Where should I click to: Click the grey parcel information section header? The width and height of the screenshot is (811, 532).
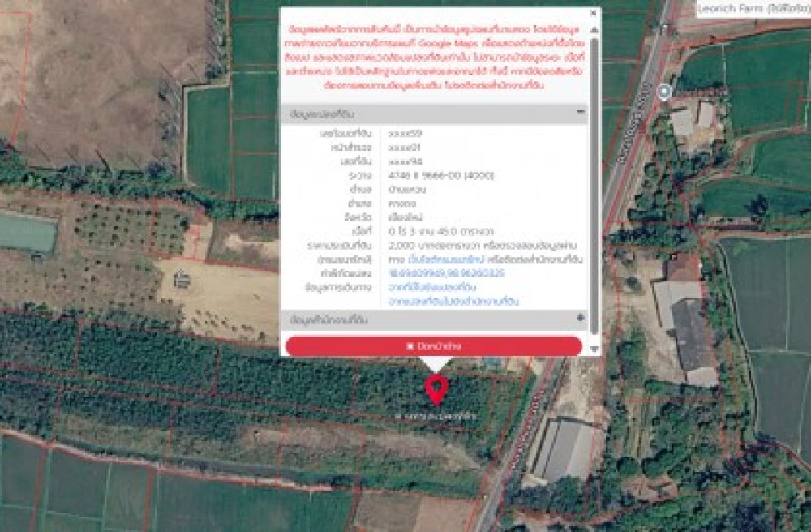(x=434, y=114)
